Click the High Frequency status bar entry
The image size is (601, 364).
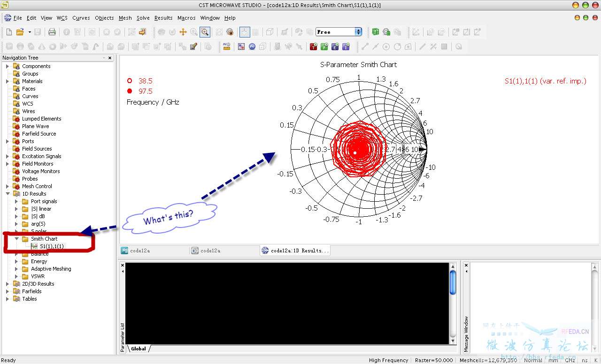coord(388,360)
